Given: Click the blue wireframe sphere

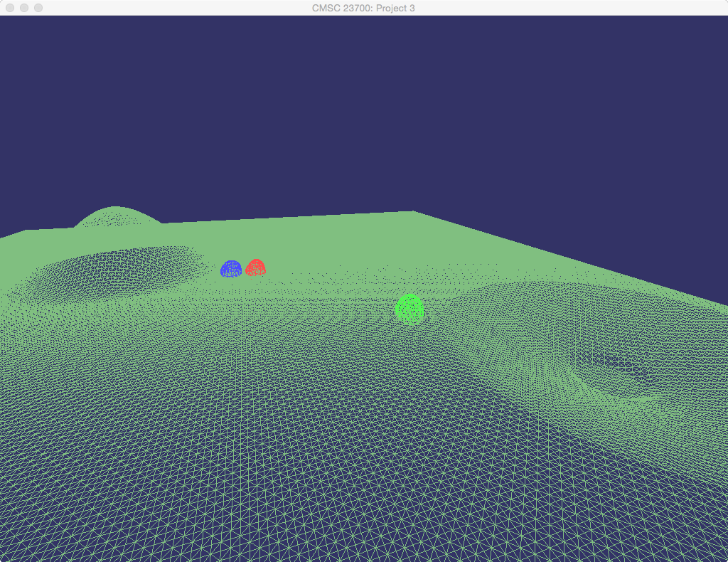Looking at the screenshot, I should pyautogui.click(x=231, y=269).
